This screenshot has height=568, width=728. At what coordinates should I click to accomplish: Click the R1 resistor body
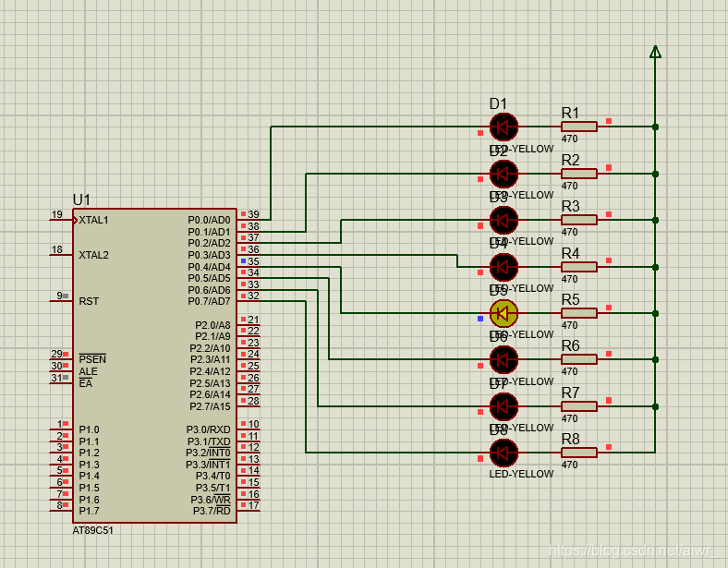pyautogui.click(x=579, y=127)
